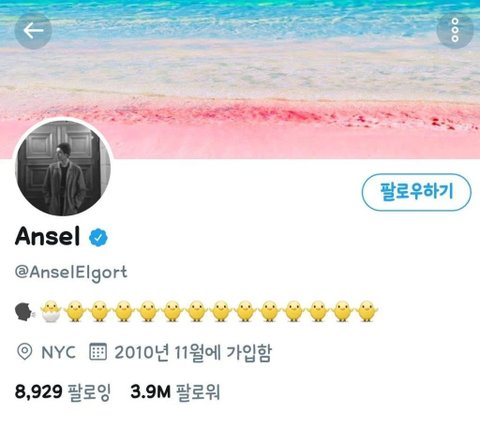The height and width of the screenshot is (427, 480).
Task: Tap the speaking head emoji in bio
Action: point(24,311)
